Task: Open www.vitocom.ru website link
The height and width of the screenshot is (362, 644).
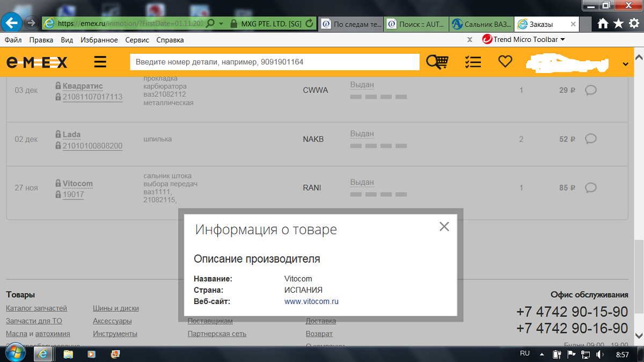Action: pos(311,301)
